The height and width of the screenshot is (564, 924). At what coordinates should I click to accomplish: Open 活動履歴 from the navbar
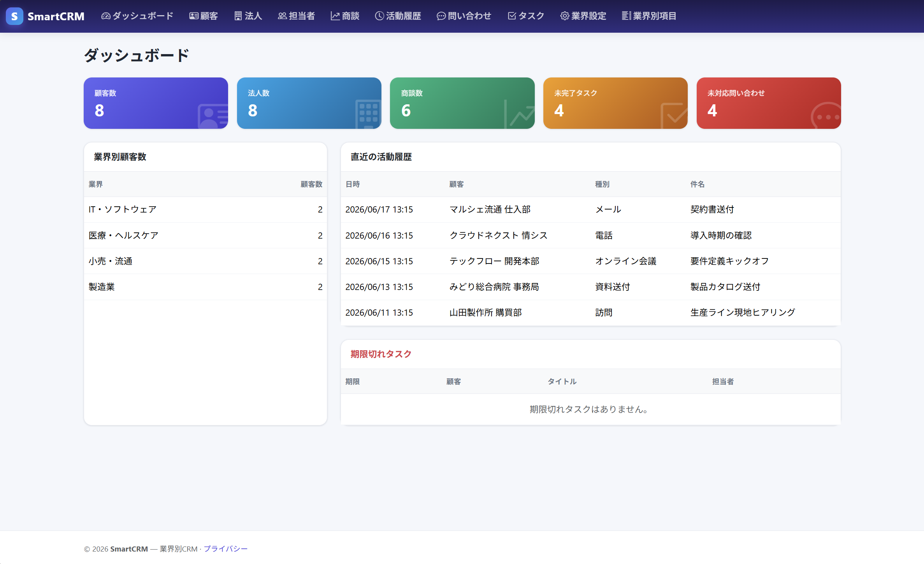click(x=398, y=16)
